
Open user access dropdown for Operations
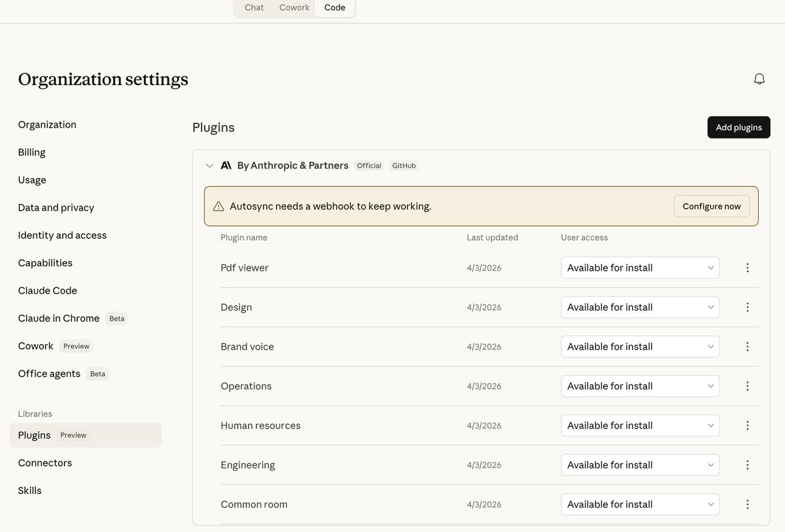pos(640,386)
